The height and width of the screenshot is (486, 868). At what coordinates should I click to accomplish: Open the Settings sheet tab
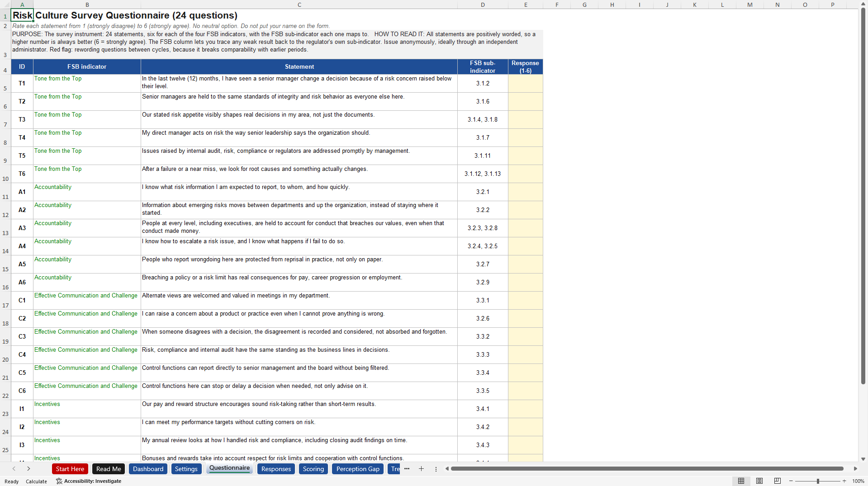pos(186,469)
